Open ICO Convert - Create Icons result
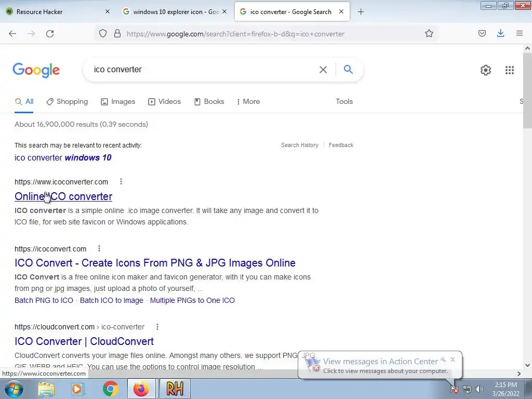Viewport: 532px width, 399px height. click(155, 263)
